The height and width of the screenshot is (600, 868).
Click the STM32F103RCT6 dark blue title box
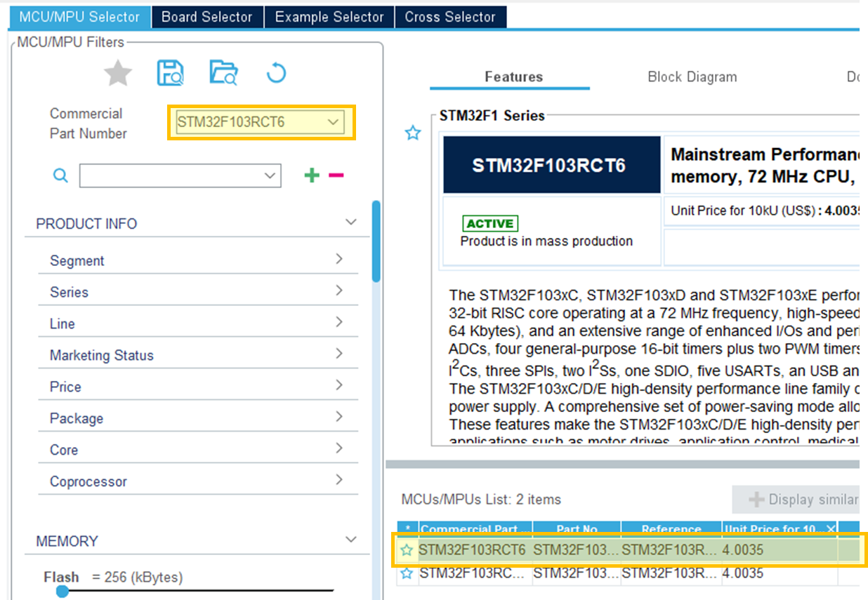(552, 165)
